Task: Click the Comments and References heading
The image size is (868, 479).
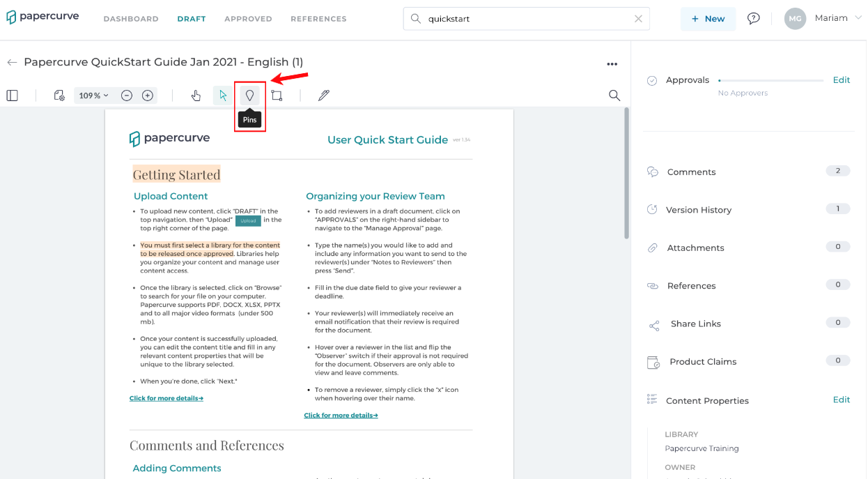Action: point(207,445)
